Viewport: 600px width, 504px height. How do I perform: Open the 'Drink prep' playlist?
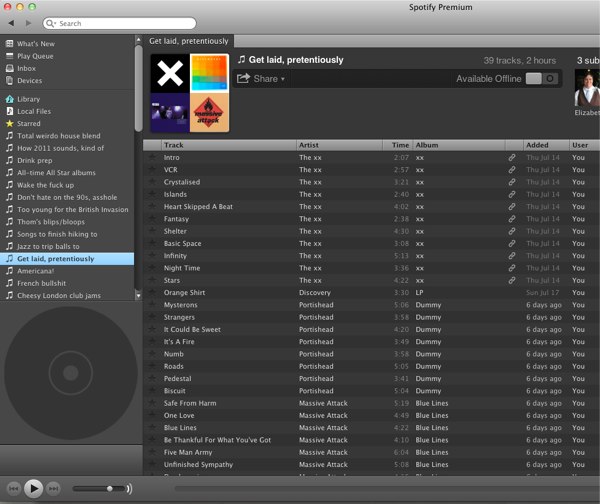pos(34,160)
